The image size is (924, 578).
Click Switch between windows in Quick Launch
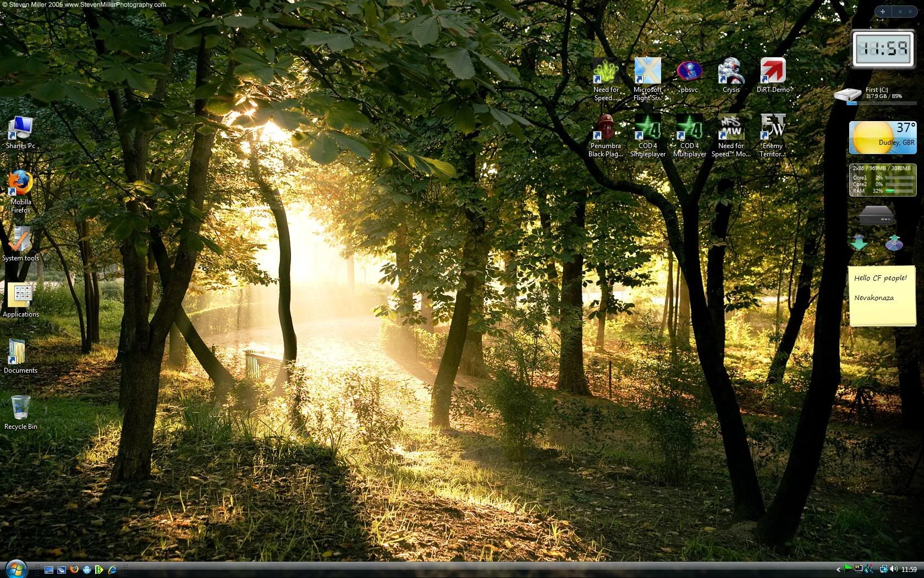pos(62,570)
